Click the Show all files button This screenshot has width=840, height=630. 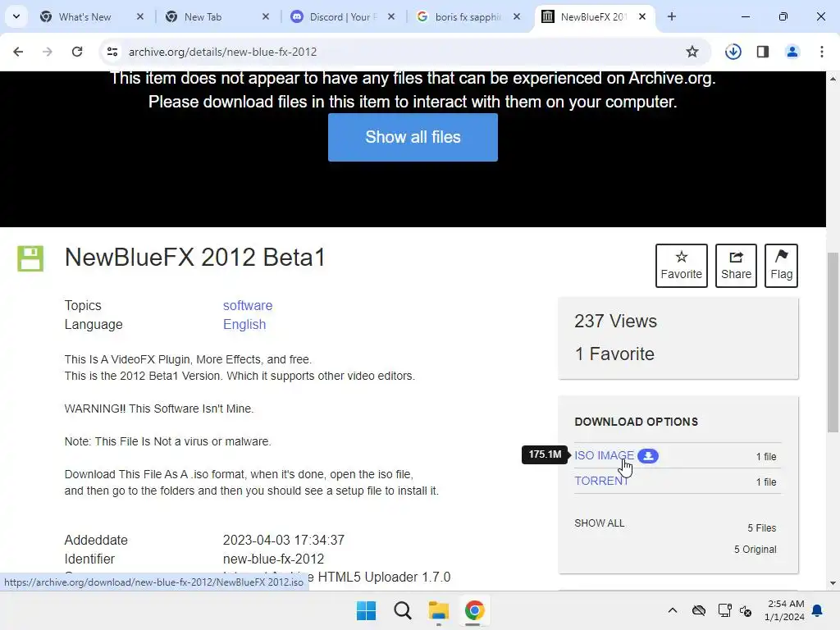point(413,137)
